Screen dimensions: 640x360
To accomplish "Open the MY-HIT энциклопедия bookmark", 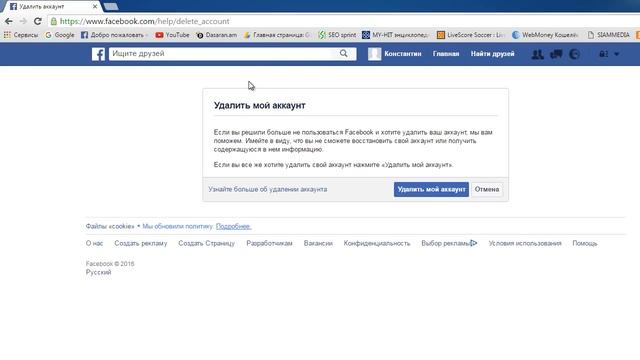I will 395,35.
